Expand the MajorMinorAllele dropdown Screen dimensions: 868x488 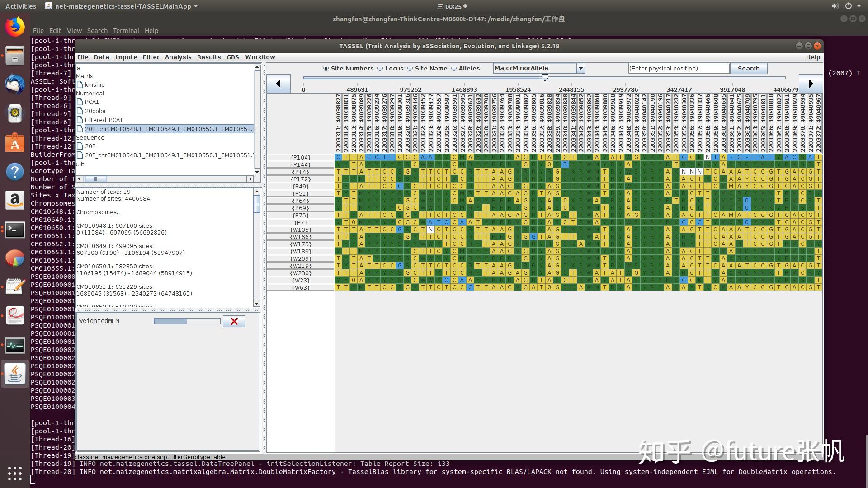581,69
